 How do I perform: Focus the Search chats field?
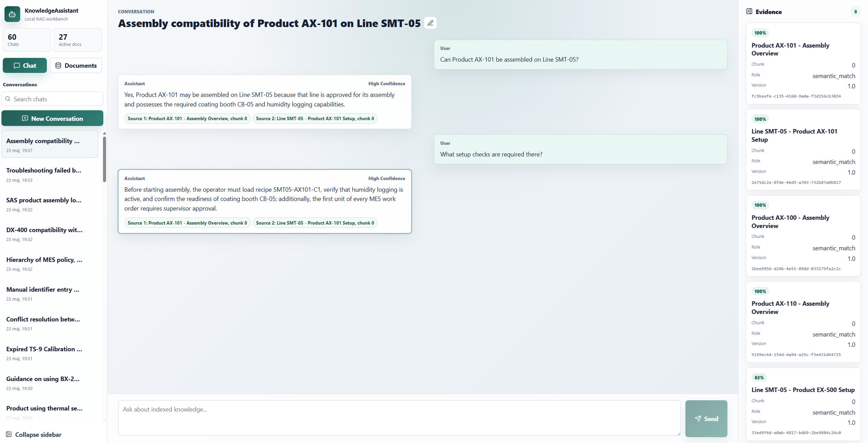52,99
